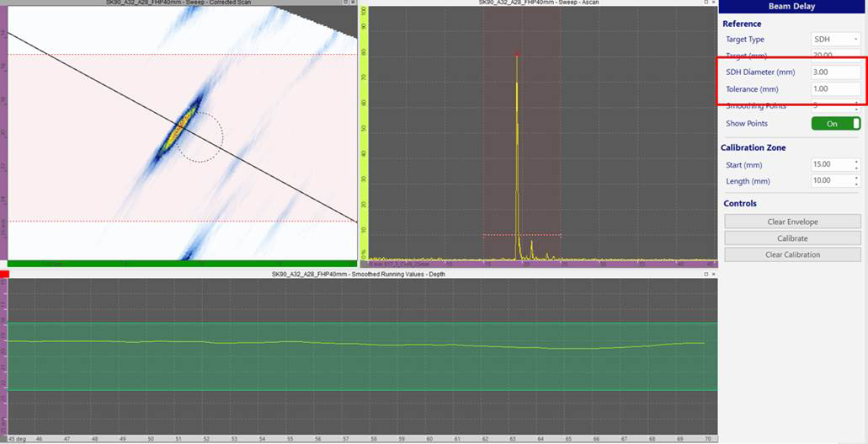Open the Target Type dropdown
The height and width of the screenshot is (444, 868).
tap(835, 39)
